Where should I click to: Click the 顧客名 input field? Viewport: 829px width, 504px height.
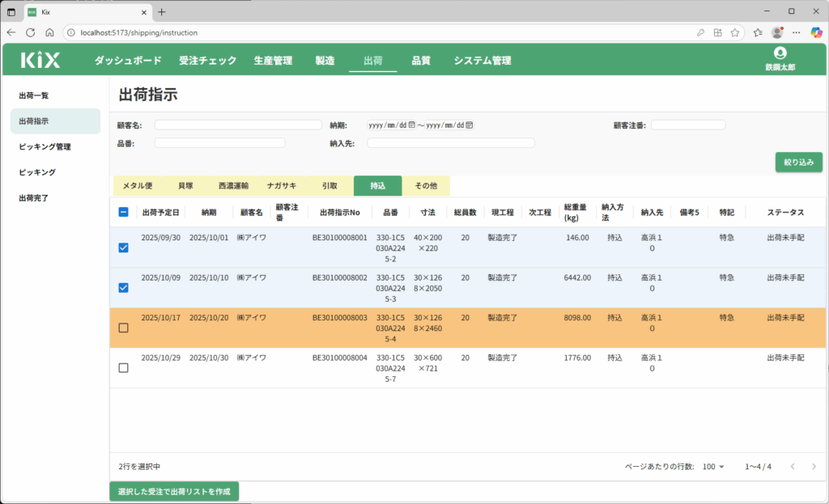tap(238, 125)
